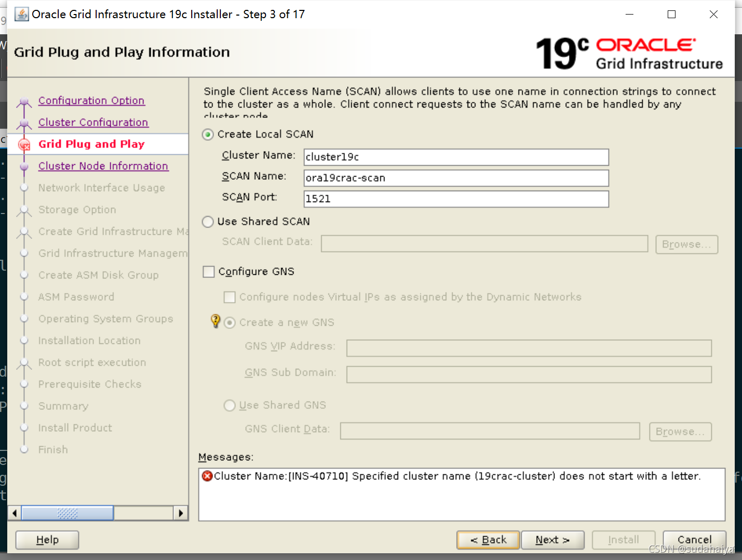
Task: Click the Configuration Option step node icon
Action: (x=24, y=102)
